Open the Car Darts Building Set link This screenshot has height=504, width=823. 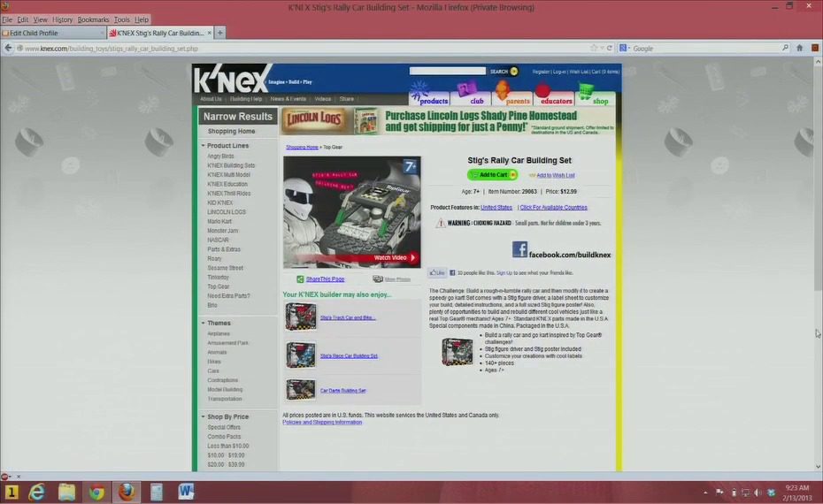click(342, 391)
